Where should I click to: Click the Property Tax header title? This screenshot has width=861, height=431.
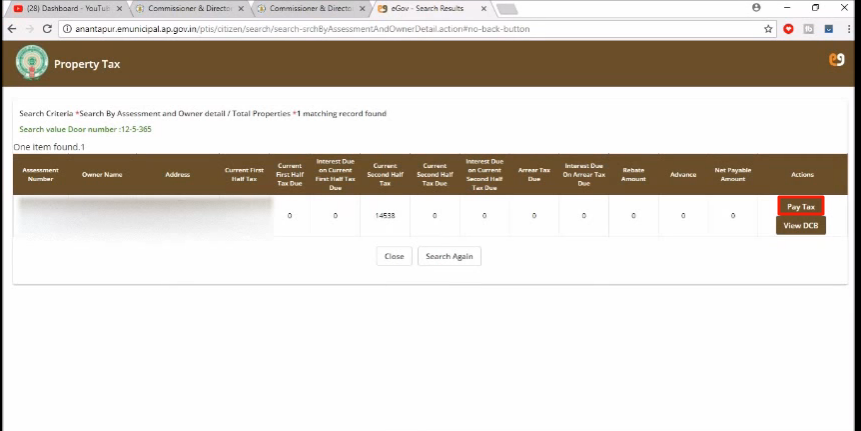click(x=87, y=64)
